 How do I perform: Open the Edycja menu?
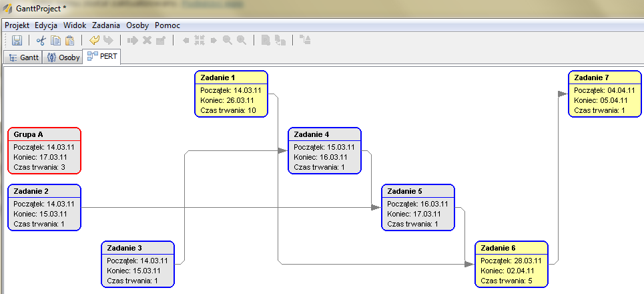[46, 25]
